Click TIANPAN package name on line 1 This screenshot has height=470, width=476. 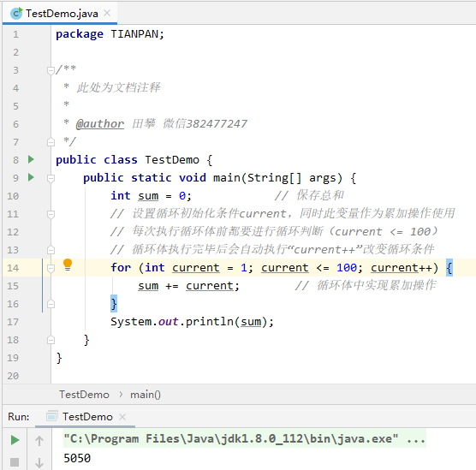(x=134, y=33)
